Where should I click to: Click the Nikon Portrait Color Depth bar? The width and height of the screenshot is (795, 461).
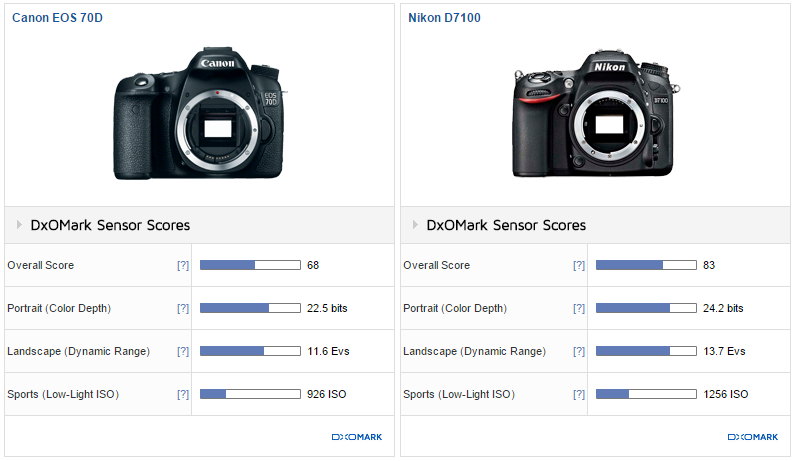(x=646, y=308)
